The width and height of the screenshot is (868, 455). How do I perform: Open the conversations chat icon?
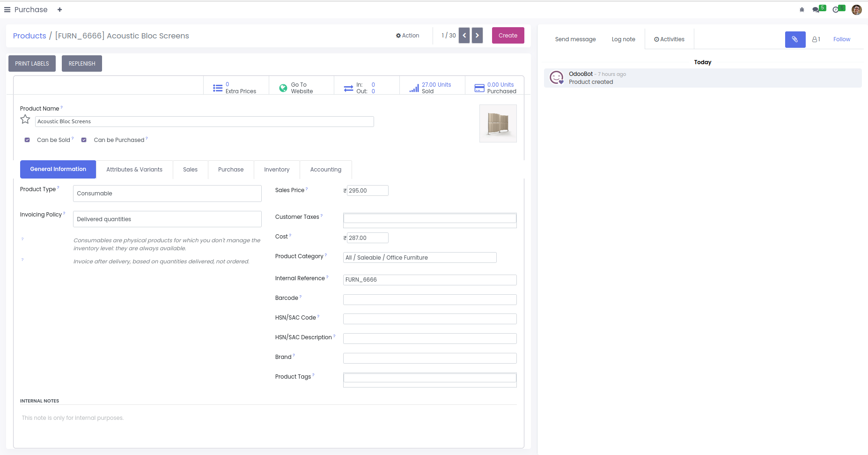pos(816,10)
